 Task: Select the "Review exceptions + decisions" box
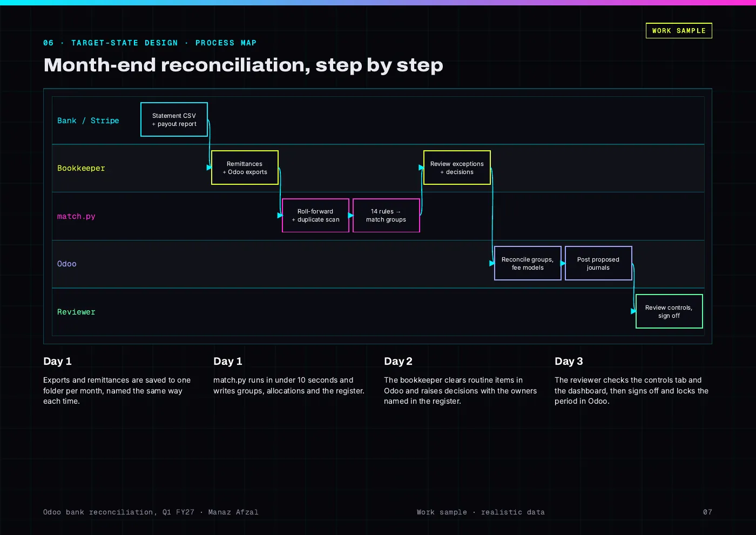pos(457,168)
